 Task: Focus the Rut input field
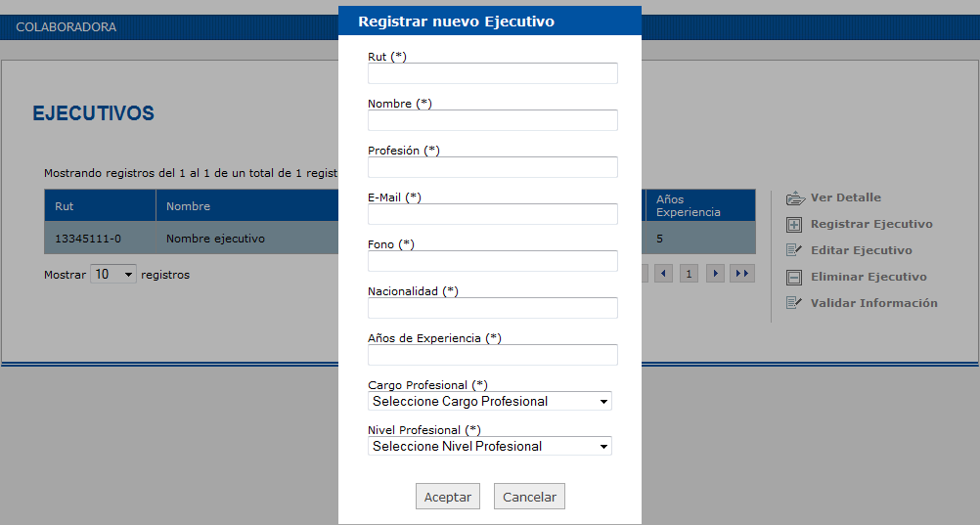pyautogui.click(x=493, y=73)
